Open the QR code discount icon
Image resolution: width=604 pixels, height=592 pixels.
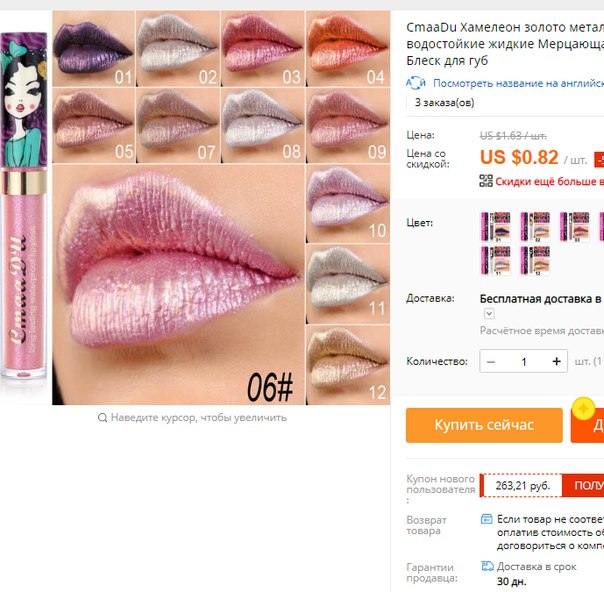(x=486, y=181)
